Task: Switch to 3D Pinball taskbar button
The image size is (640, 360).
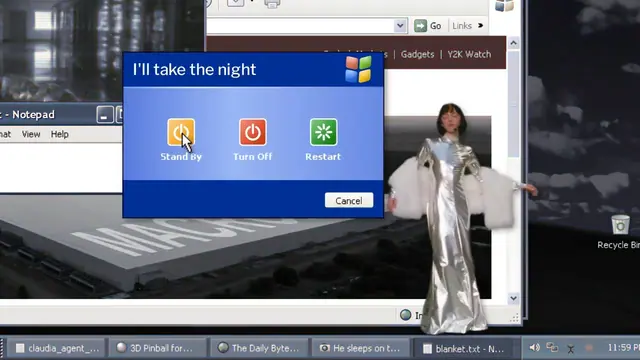Action: point(158,348)
